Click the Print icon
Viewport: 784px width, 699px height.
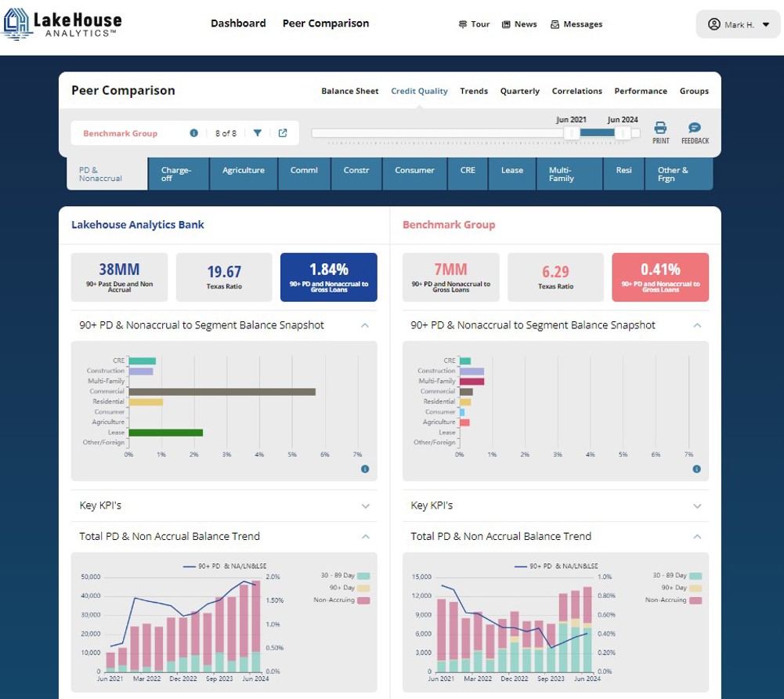660,133
